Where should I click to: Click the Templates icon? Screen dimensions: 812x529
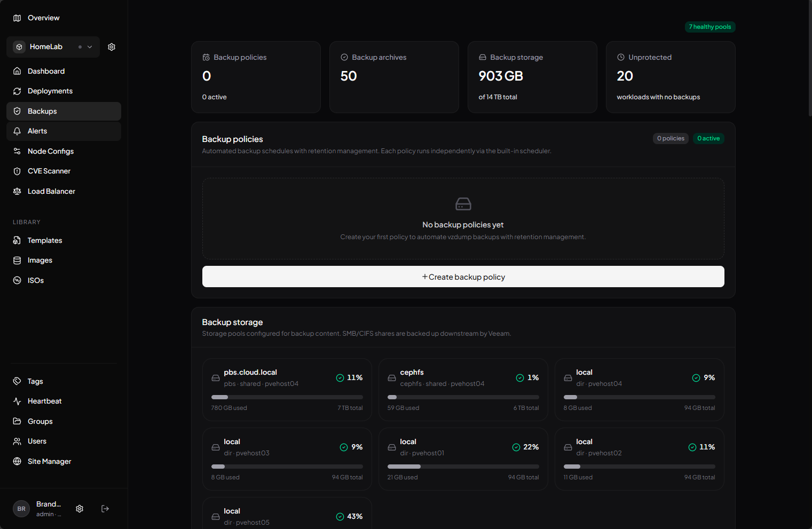17,241
